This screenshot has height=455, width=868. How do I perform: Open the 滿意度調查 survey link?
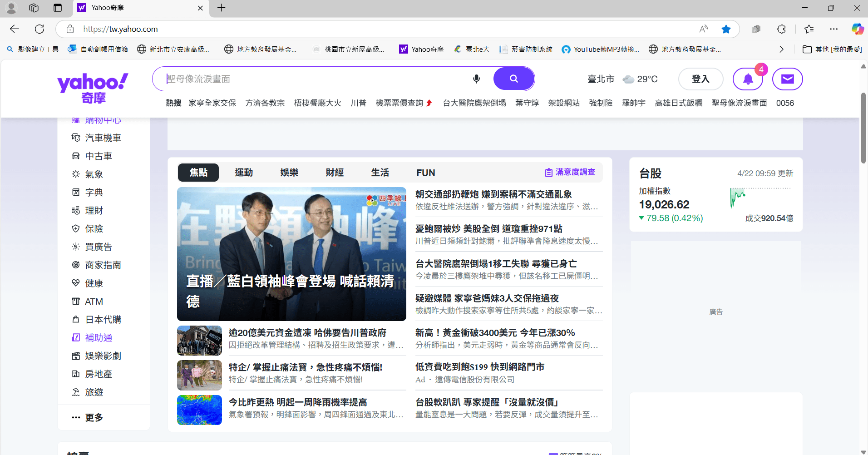click(x=570, y=172)
